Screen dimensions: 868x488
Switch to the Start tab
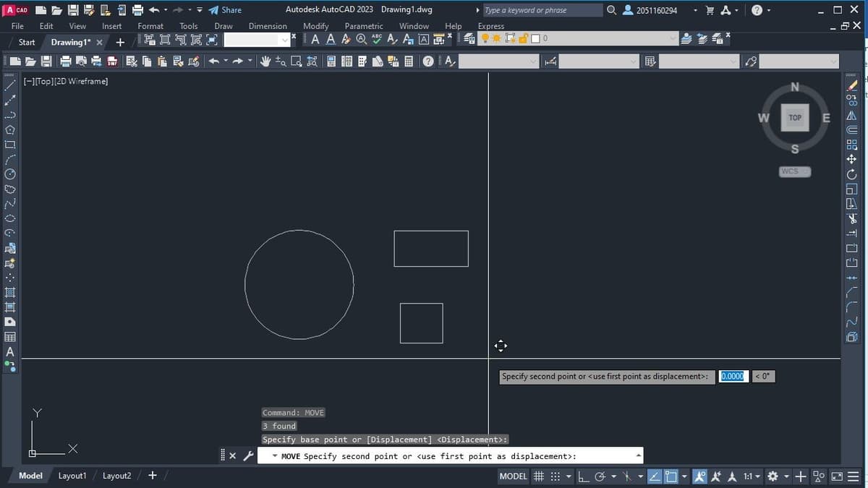coord(27,42)
